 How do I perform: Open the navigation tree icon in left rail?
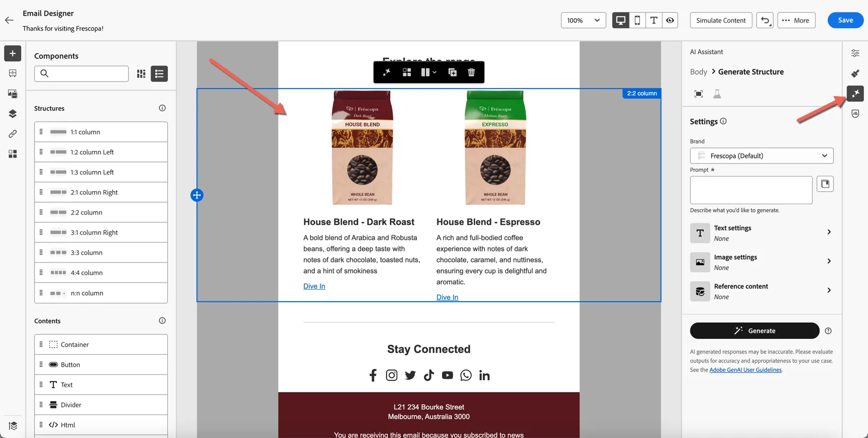[13, 73]
